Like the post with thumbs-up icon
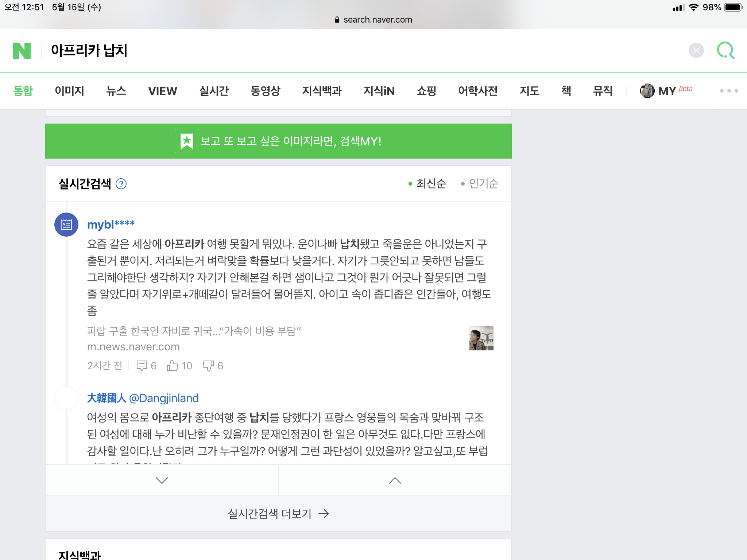 pyautogui.click(x=173, y=365)
